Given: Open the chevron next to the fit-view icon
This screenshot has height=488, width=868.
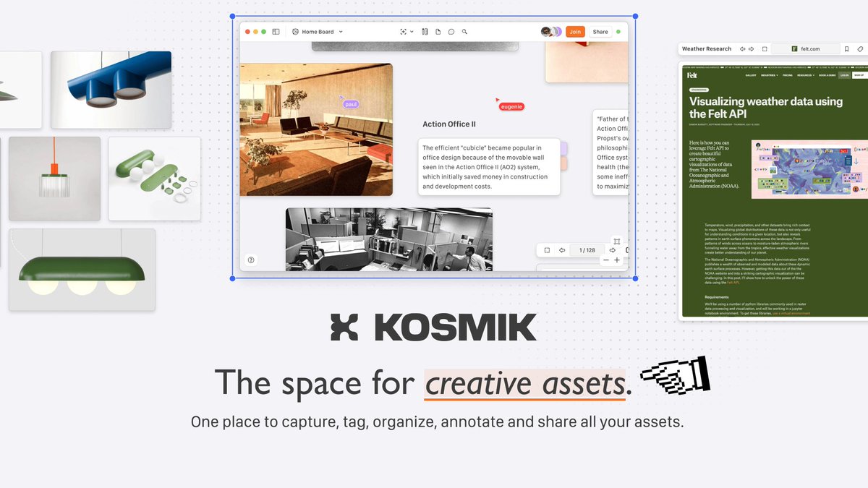Looking at the screenshot, I should (x=412, y=31).
